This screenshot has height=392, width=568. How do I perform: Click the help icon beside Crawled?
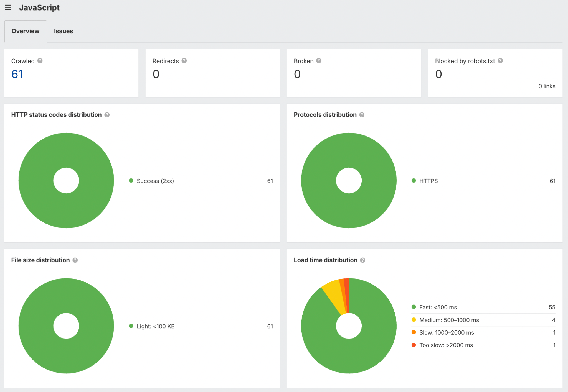coord(40,61)
